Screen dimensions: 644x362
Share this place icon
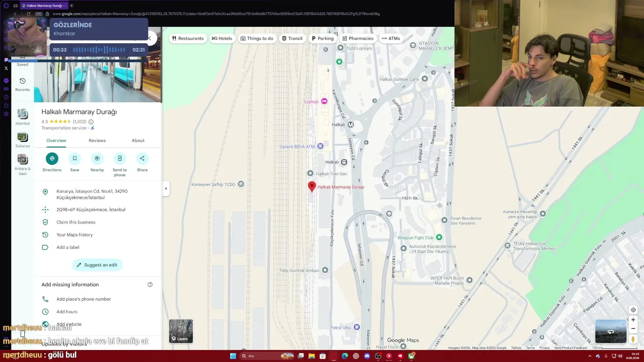[x=142, y=159]
